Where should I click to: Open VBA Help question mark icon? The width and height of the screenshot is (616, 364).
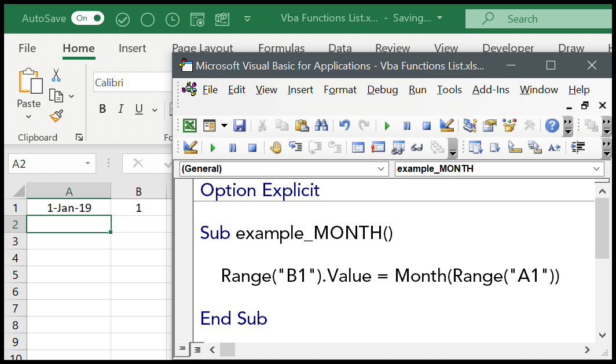552,126
